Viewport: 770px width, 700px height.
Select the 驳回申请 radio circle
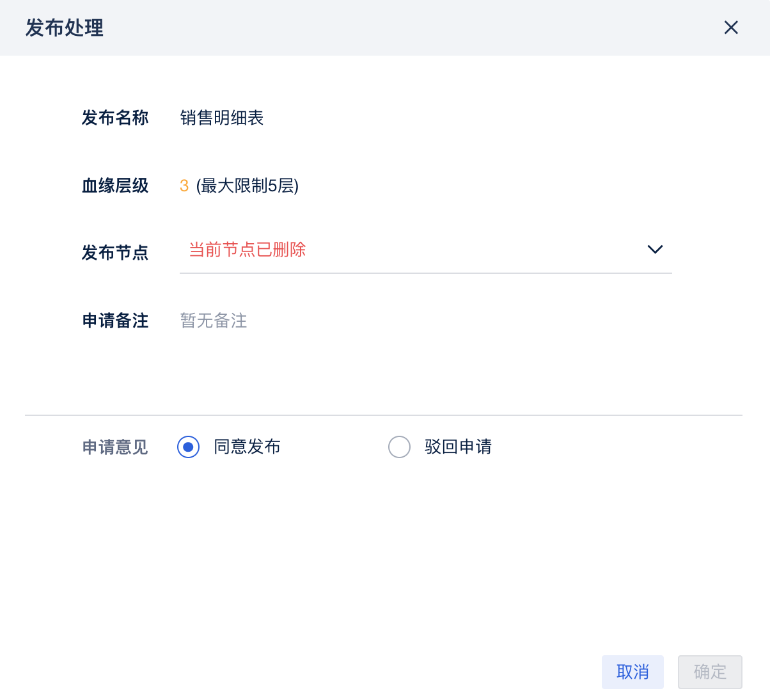(399, 447)
